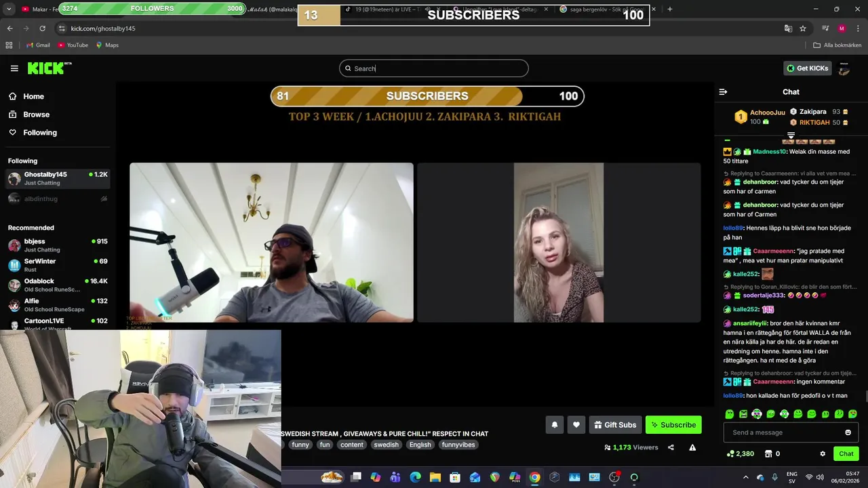Click the notification bell for the stream

click(x=554, y=425)
